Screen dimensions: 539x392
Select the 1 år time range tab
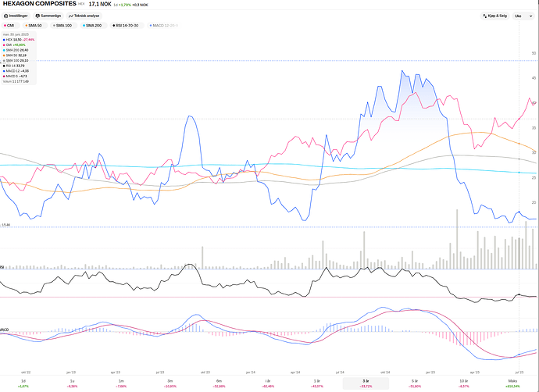(317, 383)
